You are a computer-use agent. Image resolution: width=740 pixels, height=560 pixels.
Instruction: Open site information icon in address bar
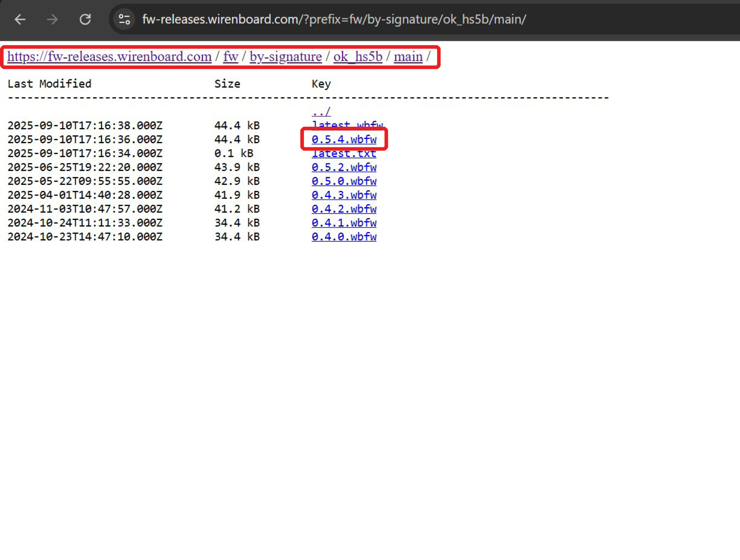(x=124, y=20)
